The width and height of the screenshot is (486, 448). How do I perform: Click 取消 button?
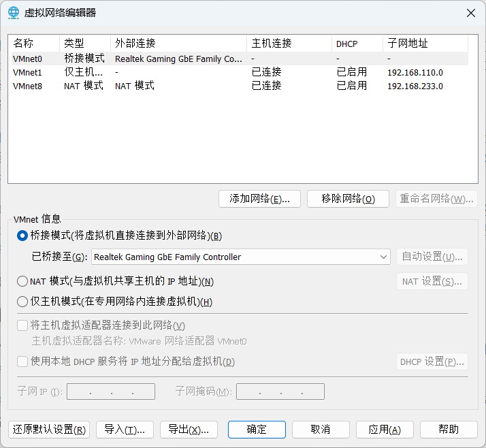coord(321,430)
